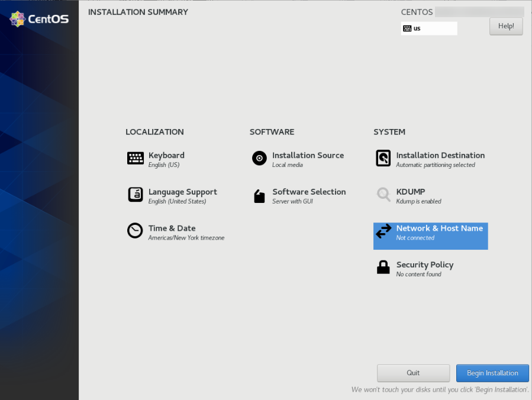Click the 'Not connected' network status
Image resolution: width=532 pixels, height=400 pixels.
point(415,238)
